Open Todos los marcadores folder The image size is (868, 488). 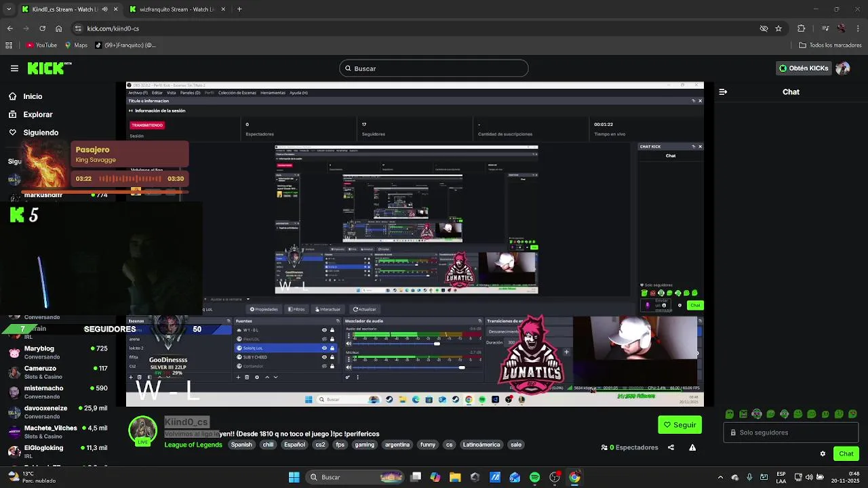(830, 45)
